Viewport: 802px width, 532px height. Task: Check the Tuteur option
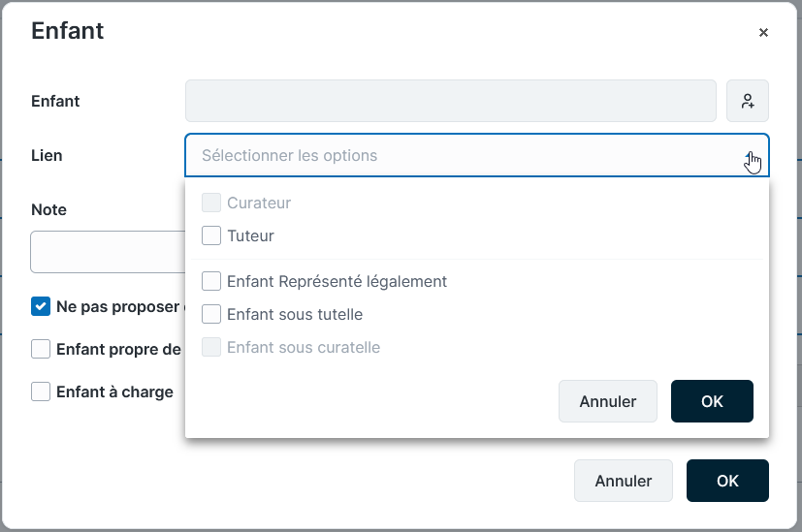[211, 235]
